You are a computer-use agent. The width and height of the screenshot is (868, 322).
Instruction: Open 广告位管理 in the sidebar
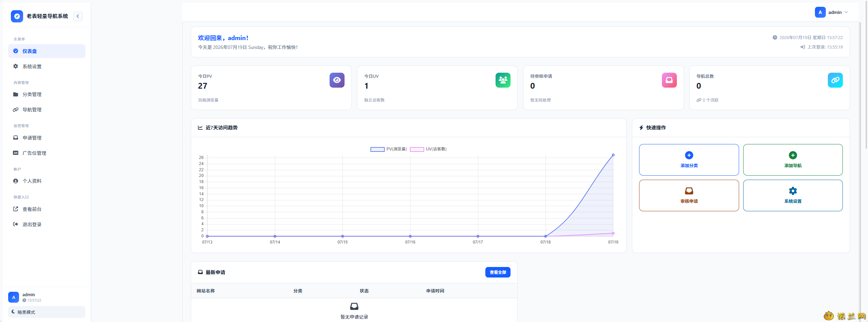pos(47,153)
